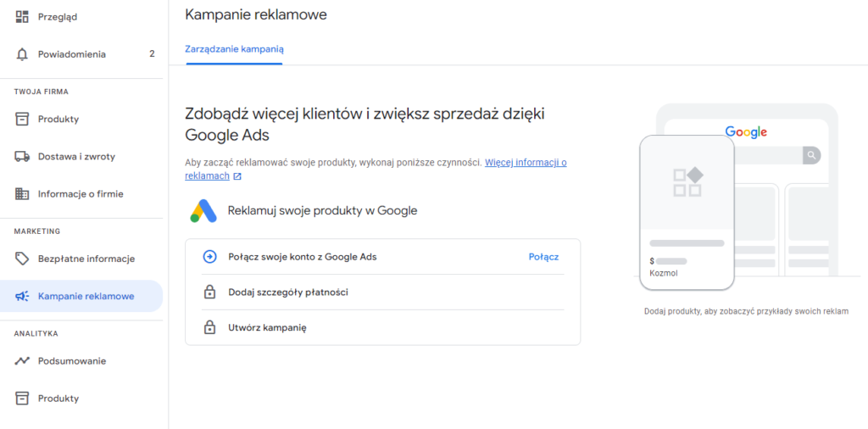This screenshot has height=429, width=868.
Task: Click the arrow icon beside Połącz swoje konto
Action: [210, 257]
